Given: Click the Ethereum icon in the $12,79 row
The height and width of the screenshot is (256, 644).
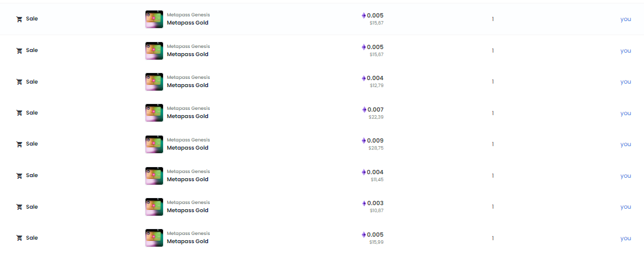Looking at the screenshot, I should point(363,78).
